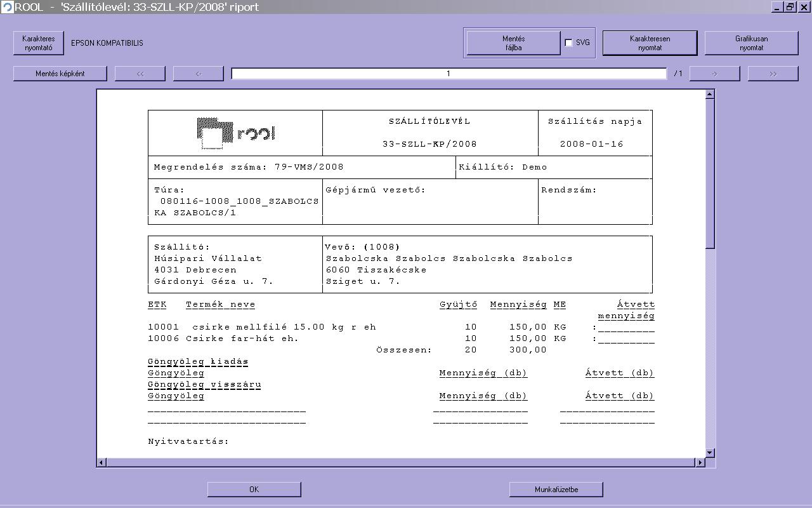Enable the SVG checkbox
The width and height of the screenshot is (812, 508).
click(568, 43)
